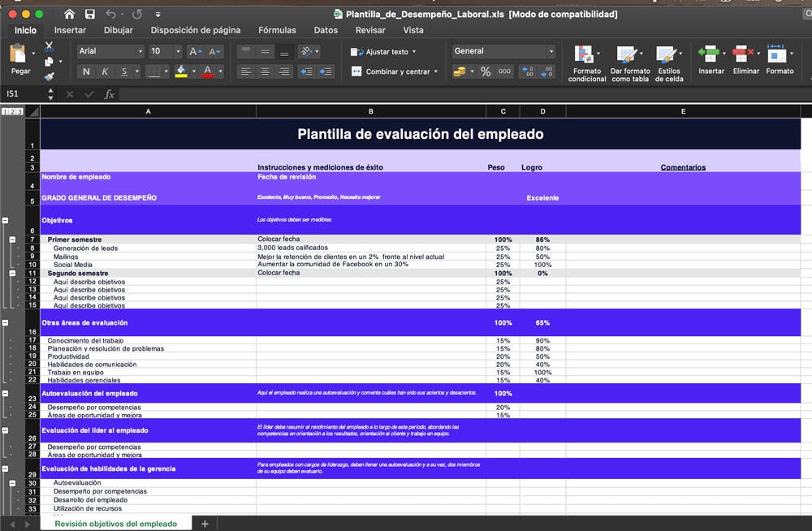Click Dar formato como tabla
The width and height of the screenshot is (812, 531).
coord(630,65)
